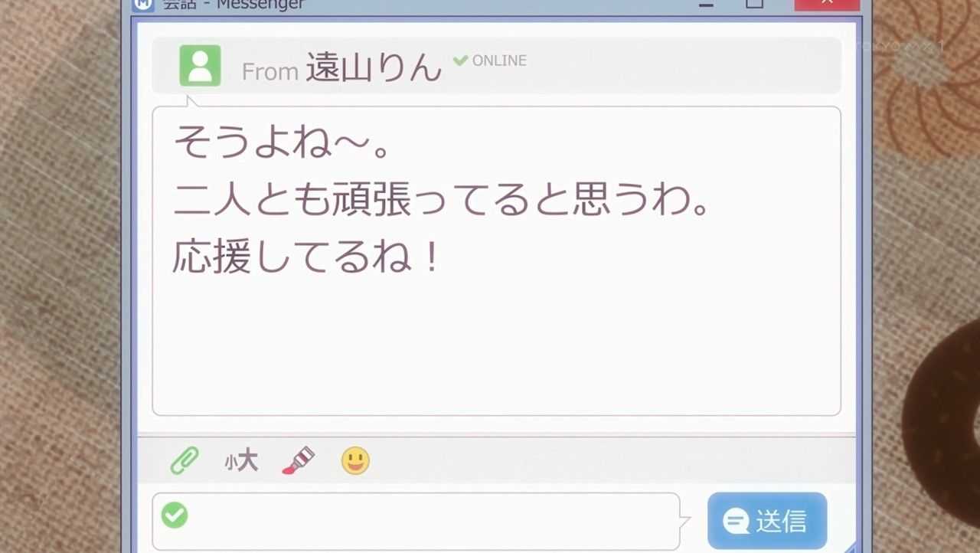Screen dimensions: 980x553
Task: Click the green user avatar icon
Action: tap(200, 65)
